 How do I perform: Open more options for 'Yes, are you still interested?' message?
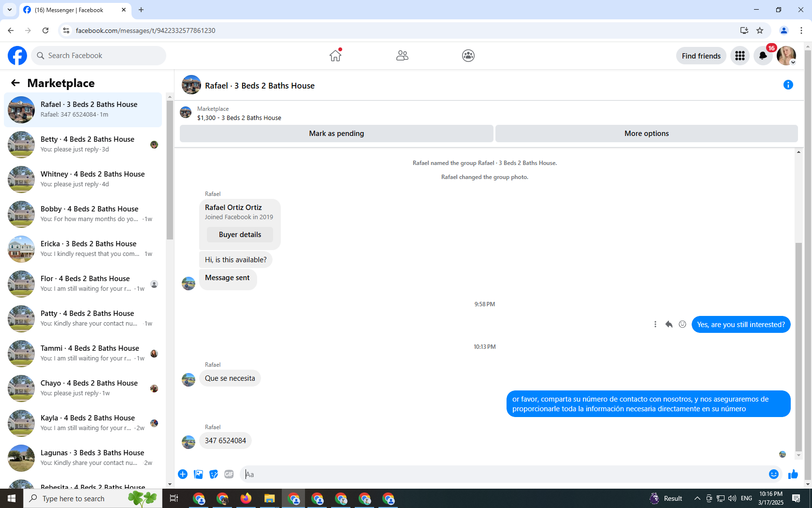pos(655,324)
